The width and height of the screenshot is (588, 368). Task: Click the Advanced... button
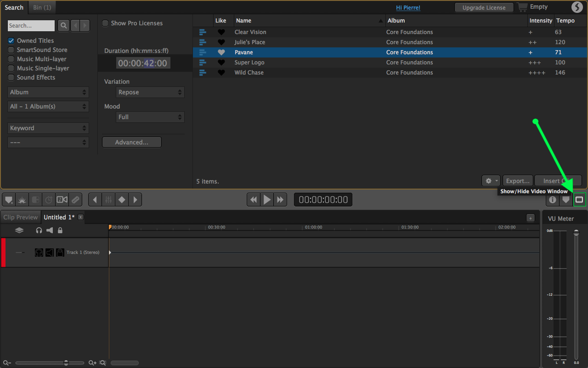(132, 142)
